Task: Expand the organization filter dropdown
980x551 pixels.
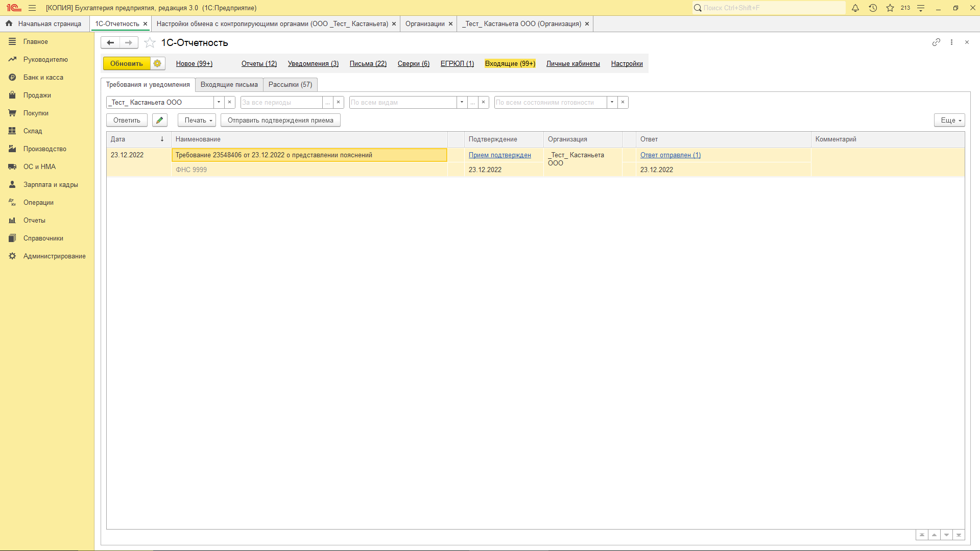Action: pyautogui.click(x=219, y=103)
